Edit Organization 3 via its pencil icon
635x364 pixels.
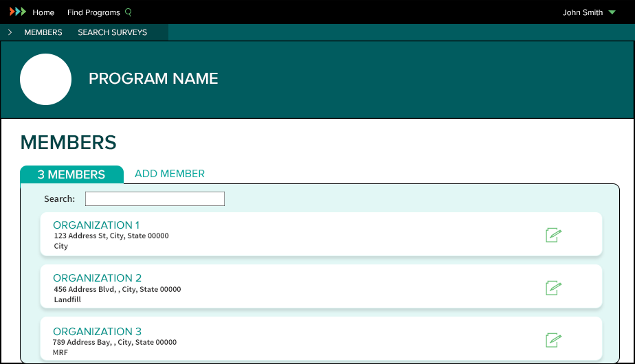pyautogui.click(x=553, y=340)
